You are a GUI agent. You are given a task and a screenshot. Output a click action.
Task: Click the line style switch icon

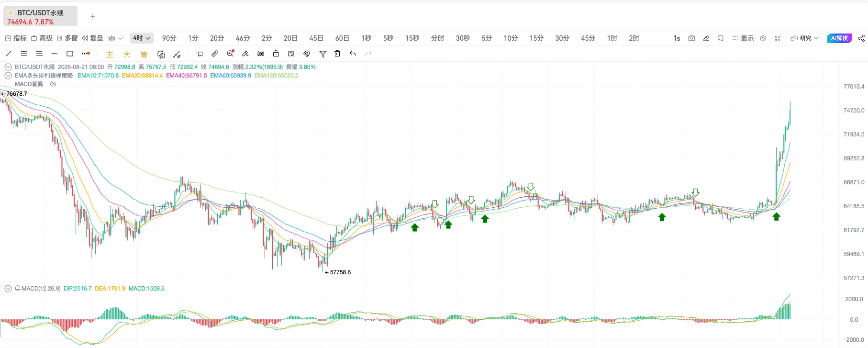(177, 54)
